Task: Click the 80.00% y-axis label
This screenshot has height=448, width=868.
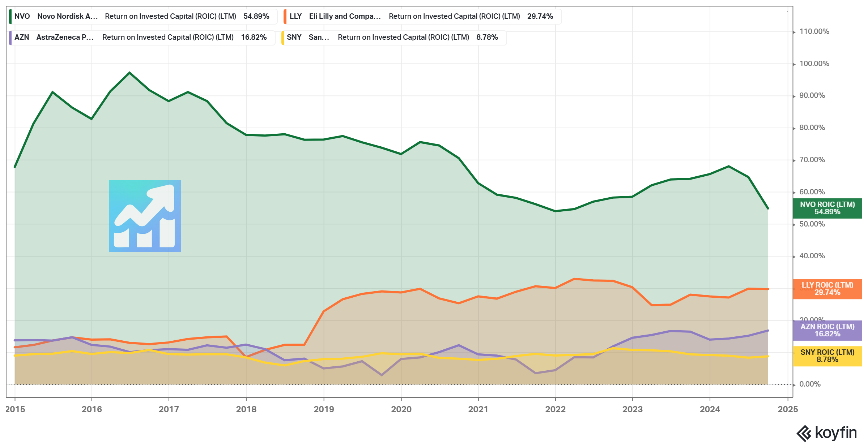Action: (x=812, y=128)
